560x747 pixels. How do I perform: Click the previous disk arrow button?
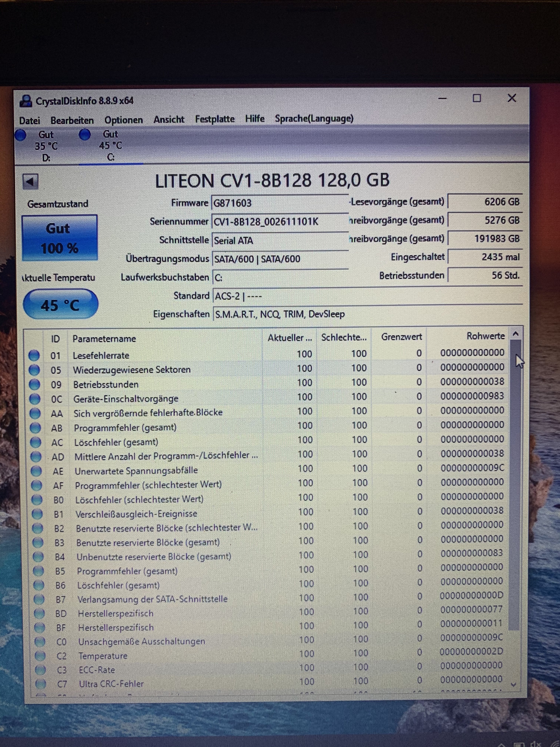pyautogui.click(x=30, y=182)
